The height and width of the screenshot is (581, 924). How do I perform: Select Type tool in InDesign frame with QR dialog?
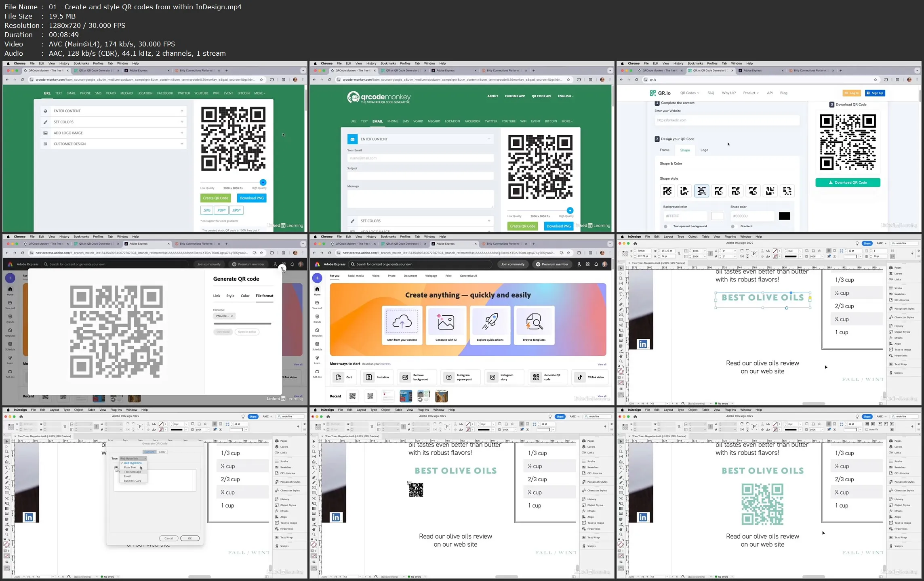[x=7, y=467]
